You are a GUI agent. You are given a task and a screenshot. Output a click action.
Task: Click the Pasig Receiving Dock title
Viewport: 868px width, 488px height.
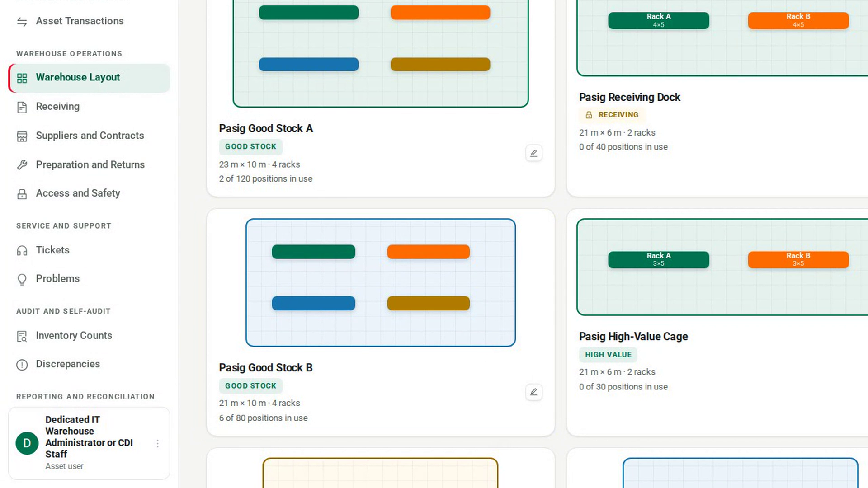click(x=630, y=98)
